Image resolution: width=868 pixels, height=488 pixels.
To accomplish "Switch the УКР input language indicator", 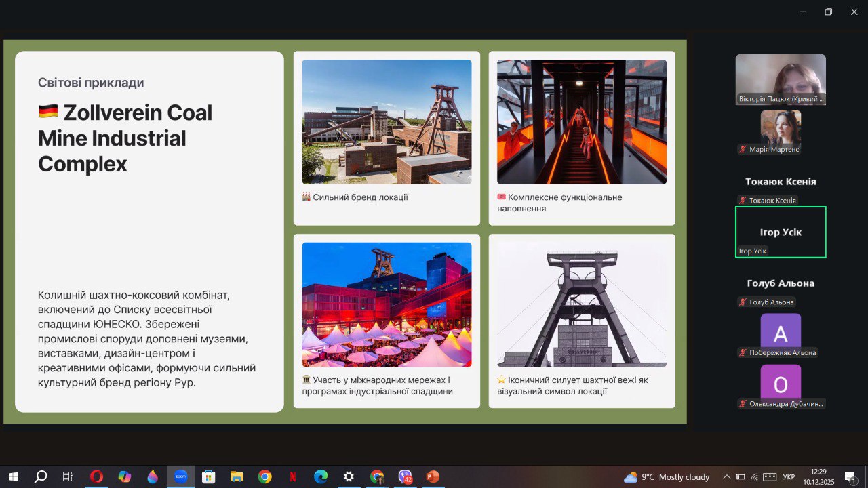I will tap(789, 477).
